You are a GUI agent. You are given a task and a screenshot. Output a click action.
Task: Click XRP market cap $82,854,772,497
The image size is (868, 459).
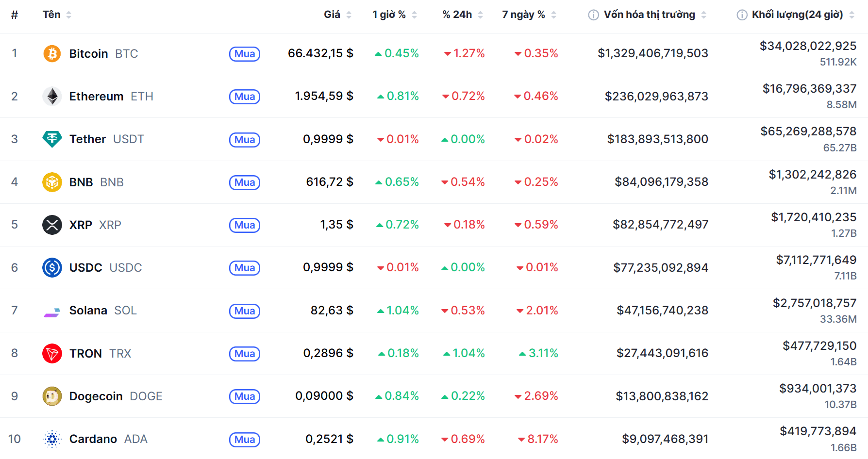tap(660, 225)
